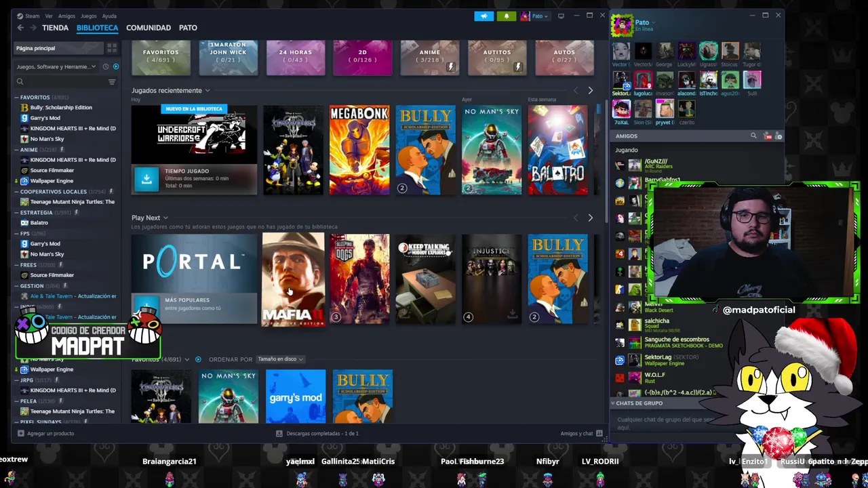Open the Tamaño en disco sort dropdown

(280, 359)
